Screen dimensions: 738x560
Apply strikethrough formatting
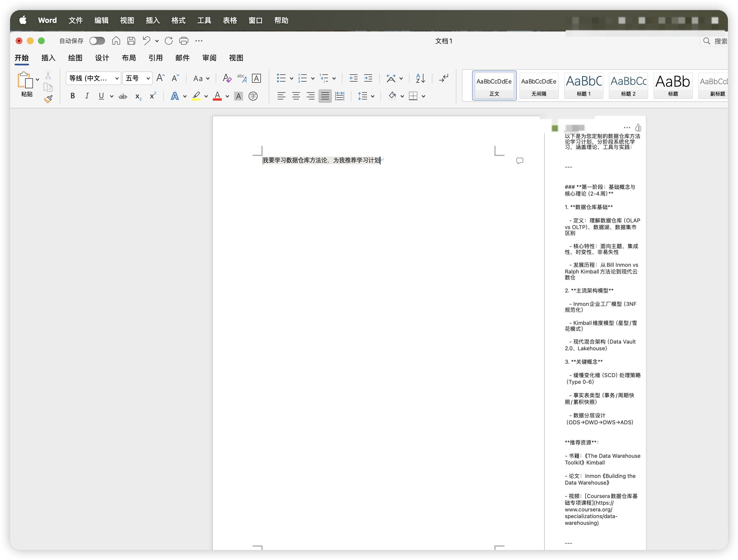pyautogui.click(x=123, y=96)
